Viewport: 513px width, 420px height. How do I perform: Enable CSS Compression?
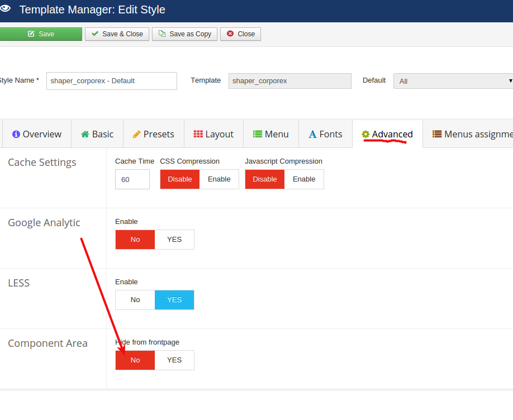pyautogui.click(x=219, y=179)
